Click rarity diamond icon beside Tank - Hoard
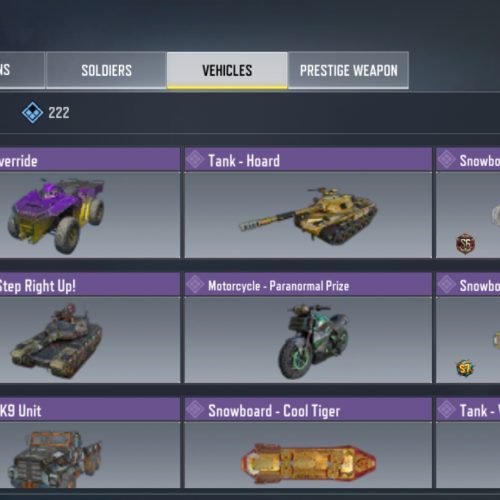 [x=195, y=160]
